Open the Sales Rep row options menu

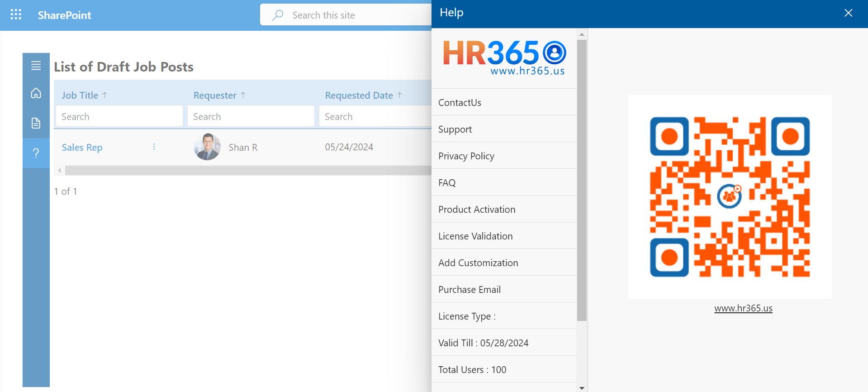tap(154, 147)
